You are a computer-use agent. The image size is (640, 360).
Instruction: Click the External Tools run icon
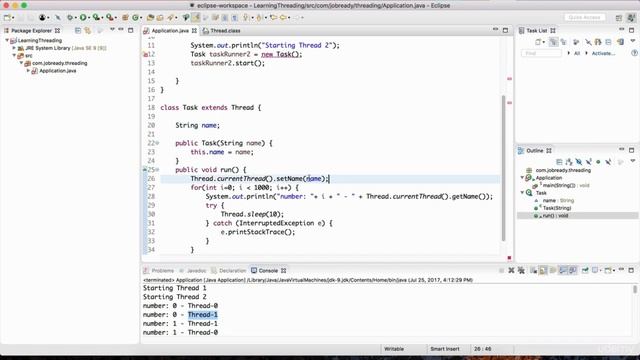pos(109,18)
